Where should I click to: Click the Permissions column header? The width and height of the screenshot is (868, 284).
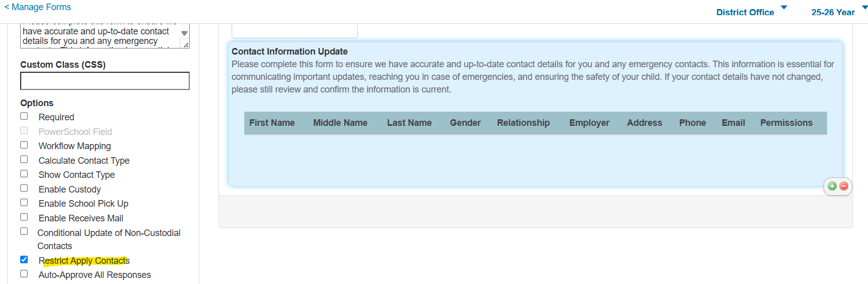pos(786,123)
